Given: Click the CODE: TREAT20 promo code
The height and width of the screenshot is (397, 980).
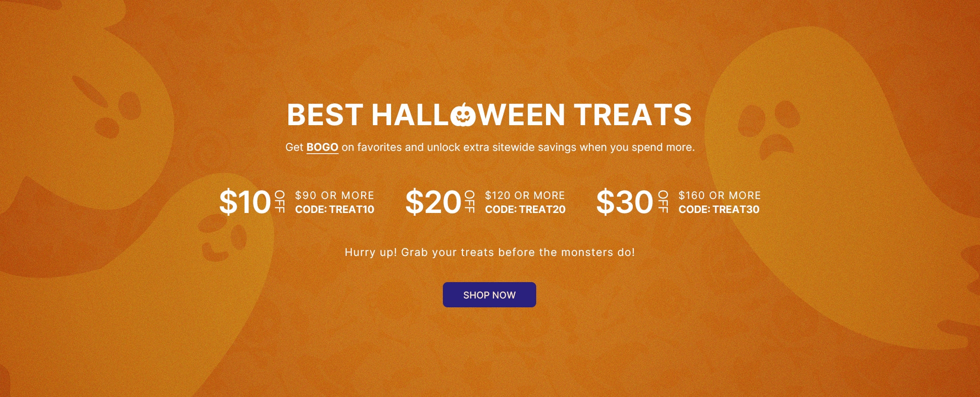Looking at the screenshot, I should click(x=525, y=210).
